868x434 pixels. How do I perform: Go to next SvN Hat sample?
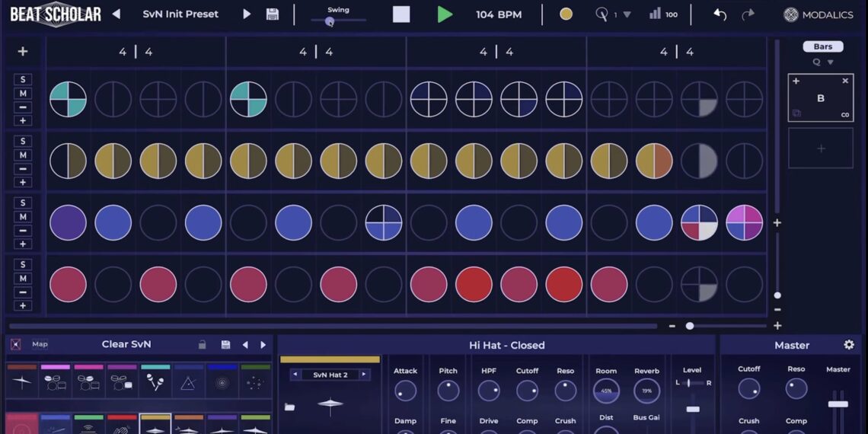(x=364, y=375)
